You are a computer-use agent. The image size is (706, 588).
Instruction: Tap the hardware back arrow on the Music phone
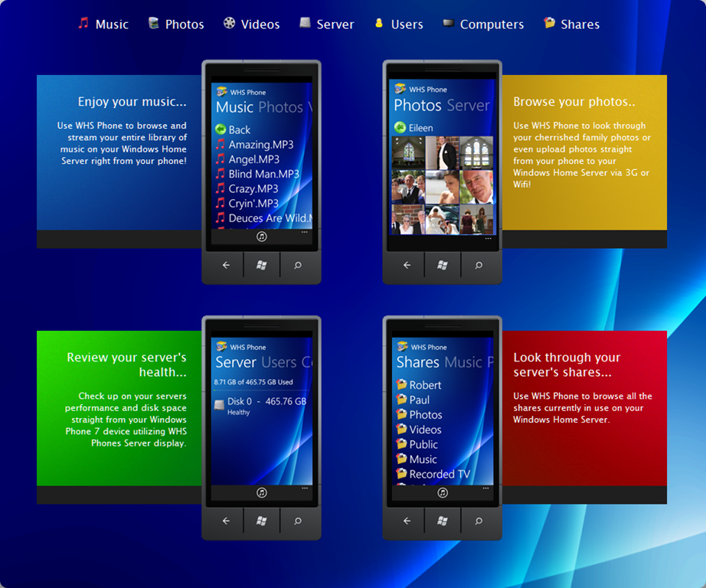[226, 265]
